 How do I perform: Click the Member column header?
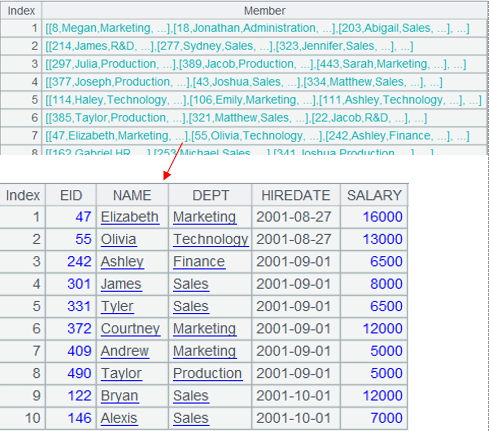click(x=264, y=11)
